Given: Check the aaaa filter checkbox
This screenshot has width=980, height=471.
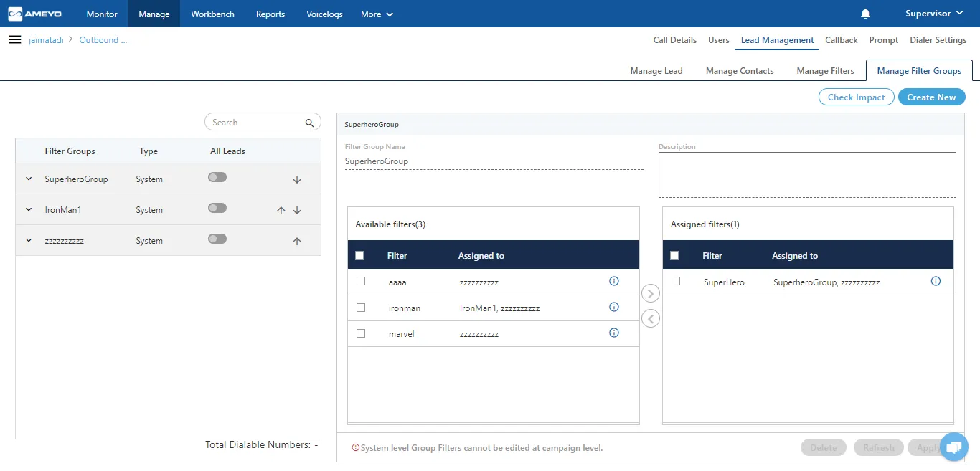Looking at the screenshot, I should click(361, 282).
